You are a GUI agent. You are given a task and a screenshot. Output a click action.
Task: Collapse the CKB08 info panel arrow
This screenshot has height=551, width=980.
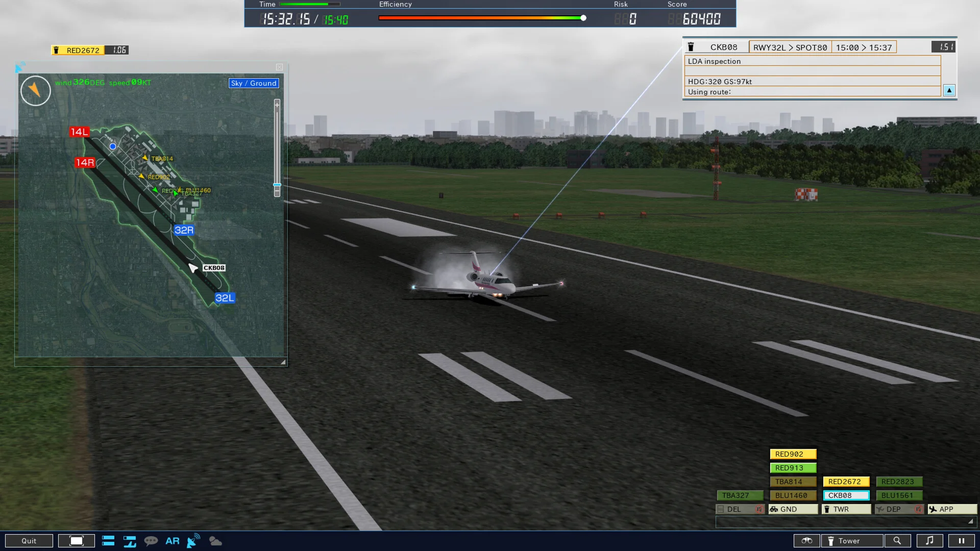click(949, 90)
